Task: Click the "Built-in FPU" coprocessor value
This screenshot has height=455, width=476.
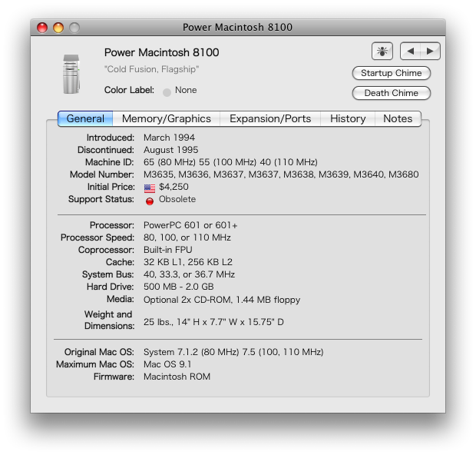Action: coord(168,250)
